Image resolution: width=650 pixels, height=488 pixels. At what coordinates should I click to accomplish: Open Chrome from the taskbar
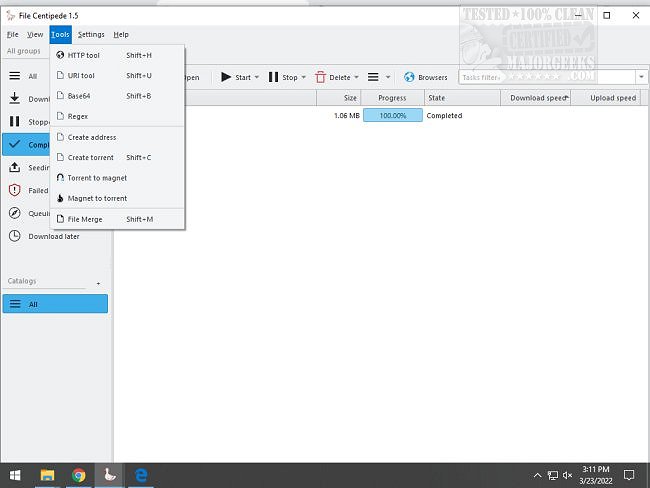(x=79, y=475)
